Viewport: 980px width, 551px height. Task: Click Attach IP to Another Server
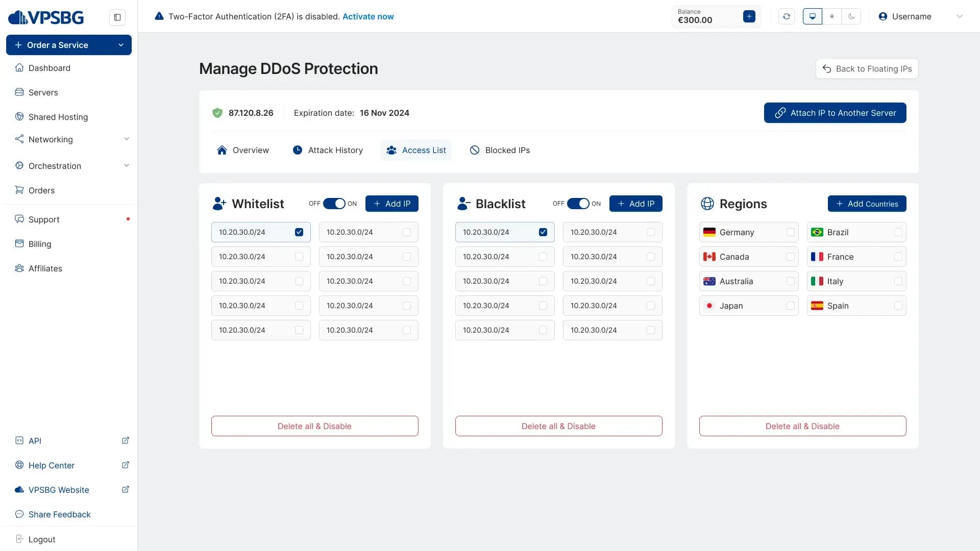coord(835,113)
